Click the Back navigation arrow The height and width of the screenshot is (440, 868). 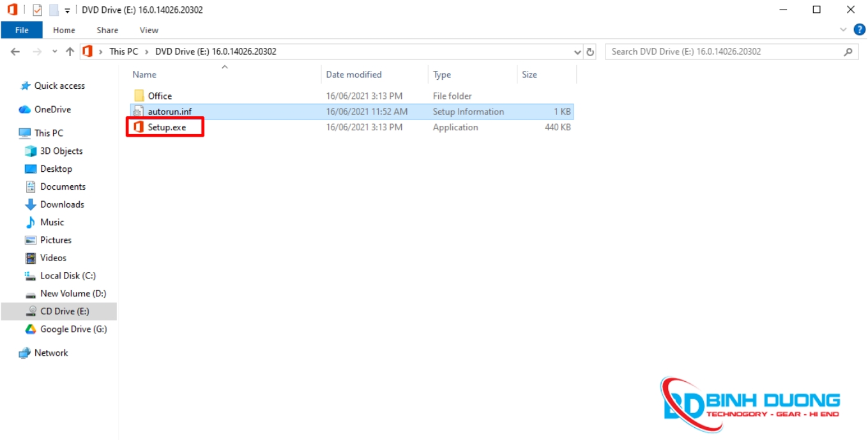pos(15,52)
